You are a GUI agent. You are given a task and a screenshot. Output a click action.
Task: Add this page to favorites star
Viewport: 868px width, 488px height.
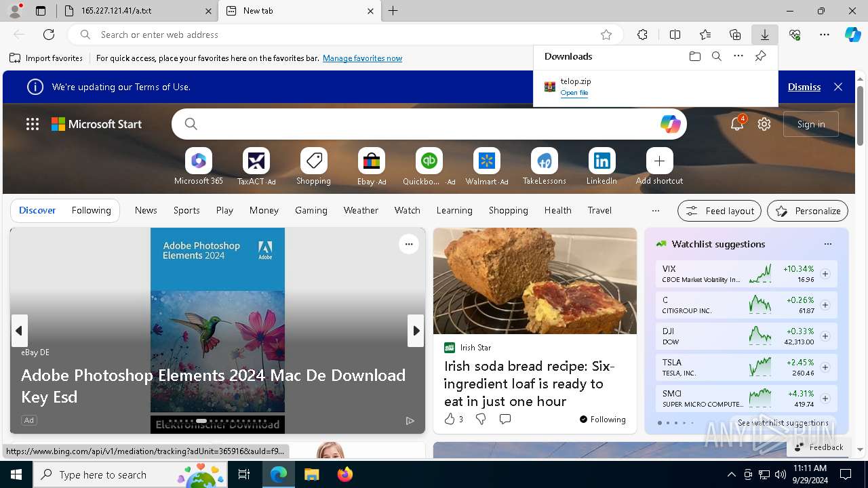[606, 35]
